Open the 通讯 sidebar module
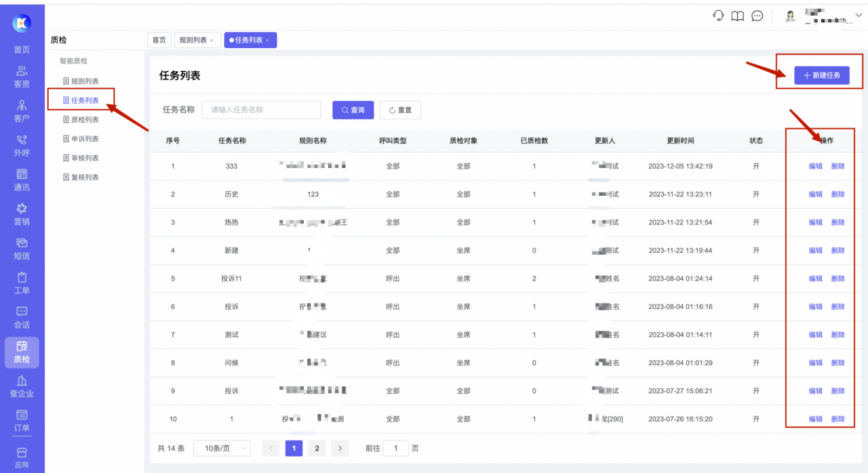 pos(22,180)
